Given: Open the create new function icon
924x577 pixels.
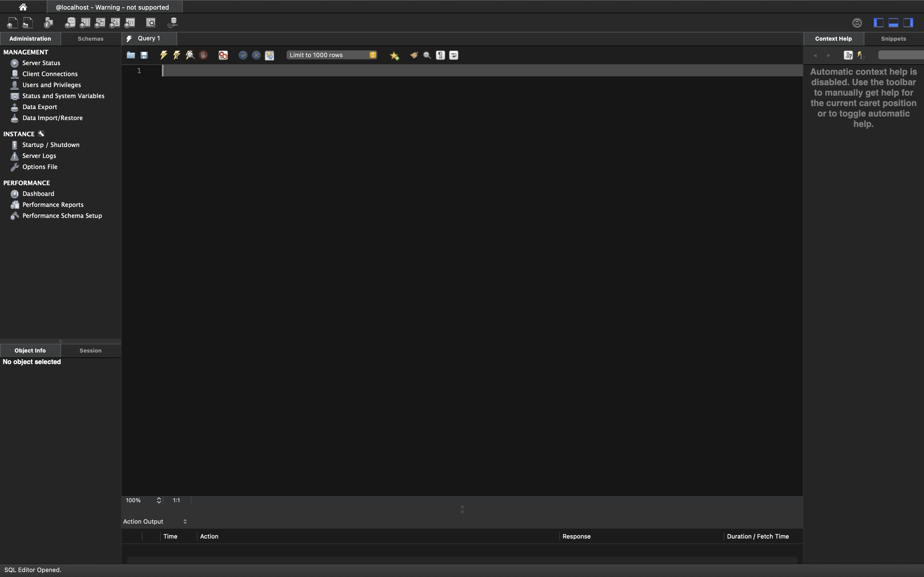Looking at the screenshot, I should pos(130,23).
